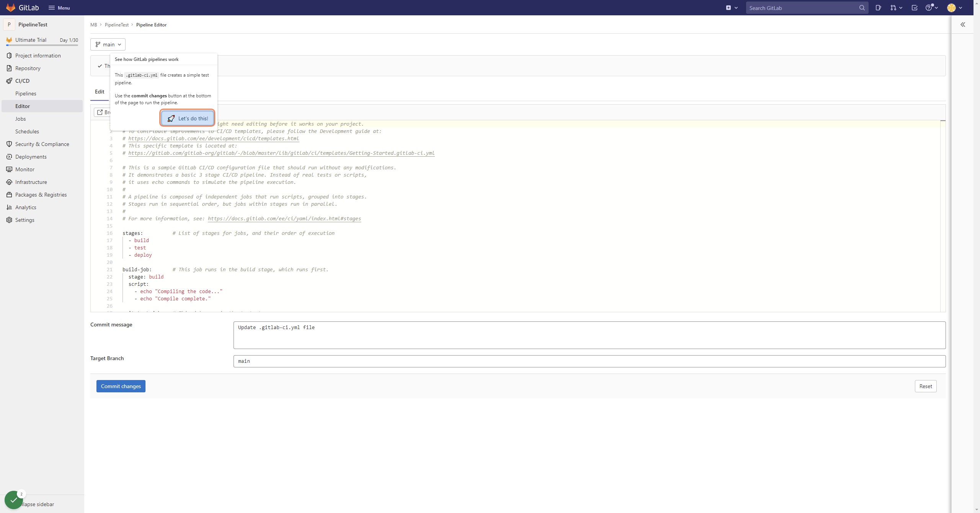Image resolution: width=980 pixels, height=513 pixels.
Task: Click the green checkmark badge button
Action: 14,500
